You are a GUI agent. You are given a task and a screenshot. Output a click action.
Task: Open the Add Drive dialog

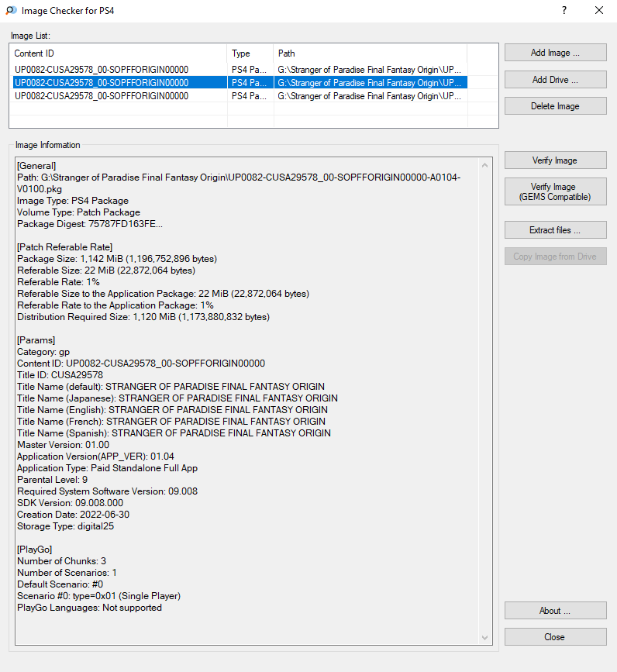click(x=555, y=80)
